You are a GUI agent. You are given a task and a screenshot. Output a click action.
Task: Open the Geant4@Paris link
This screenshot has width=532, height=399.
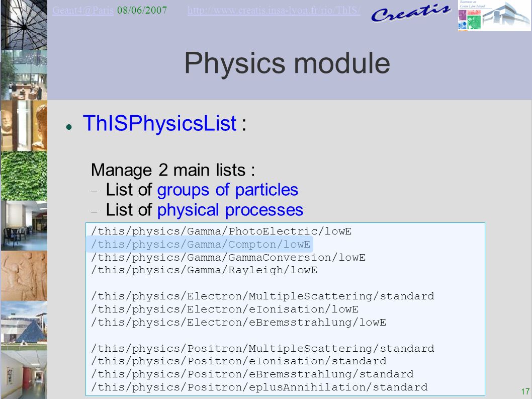click(x=83, y=10)
